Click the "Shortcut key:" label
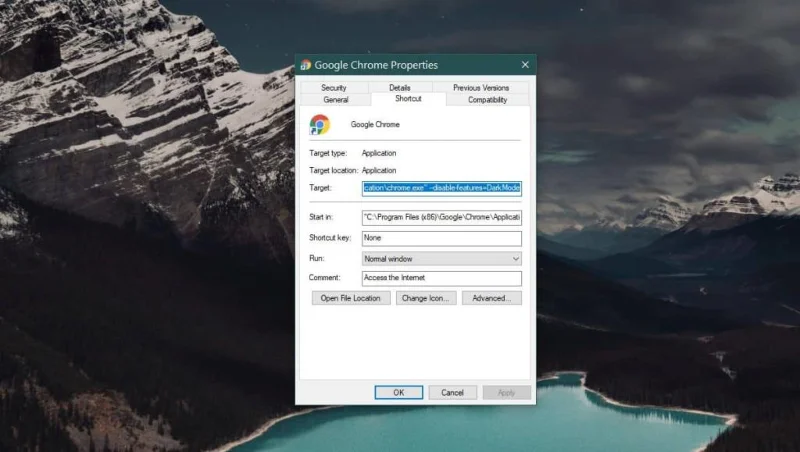The image size is (800, 452). tap(330, 238)
